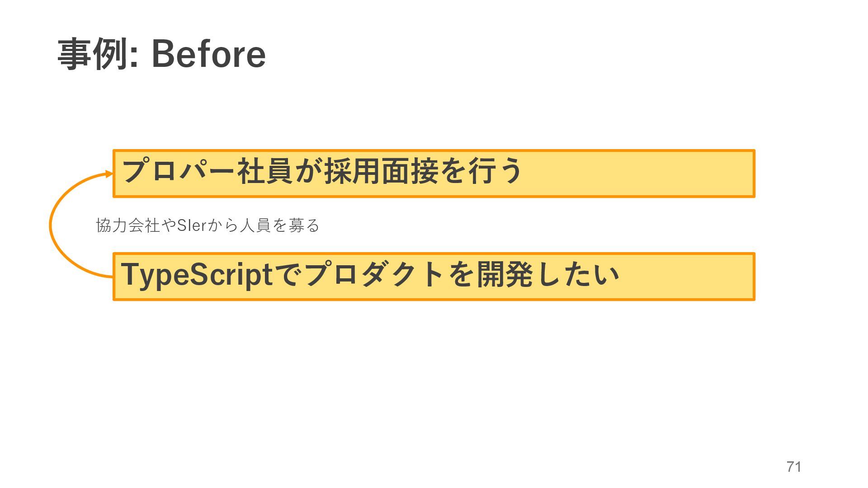Click the orange arrowhead pointing at the top box
This screenshot has width=868, height=488.
tap(109, 174)
